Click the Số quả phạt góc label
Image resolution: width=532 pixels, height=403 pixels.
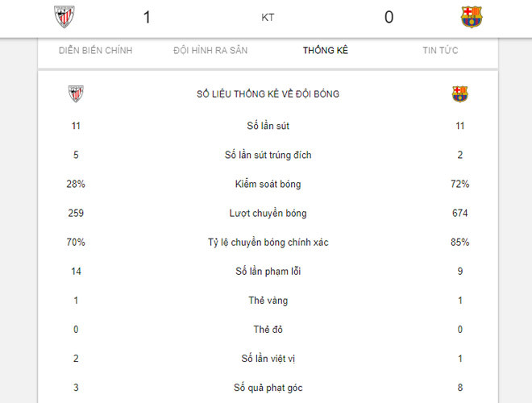[x=268, y=388]
